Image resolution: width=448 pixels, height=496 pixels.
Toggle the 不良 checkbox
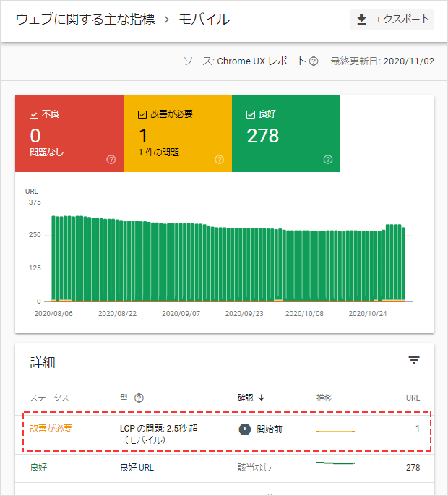(x=34, y=114)
